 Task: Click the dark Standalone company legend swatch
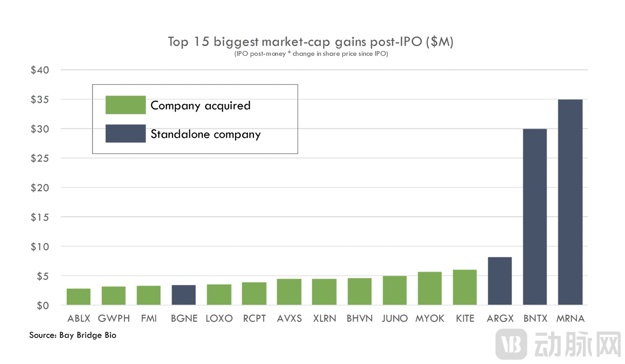[126, 134]
